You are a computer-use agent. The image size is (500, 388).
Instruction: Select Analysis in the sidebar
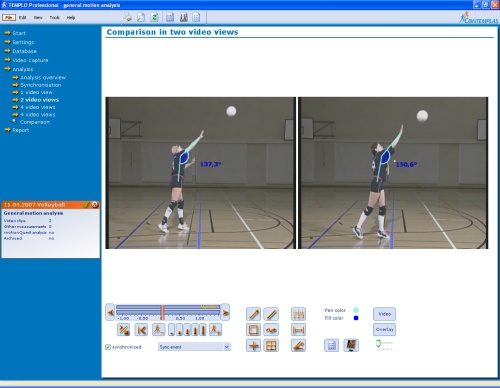click(23, 69)
